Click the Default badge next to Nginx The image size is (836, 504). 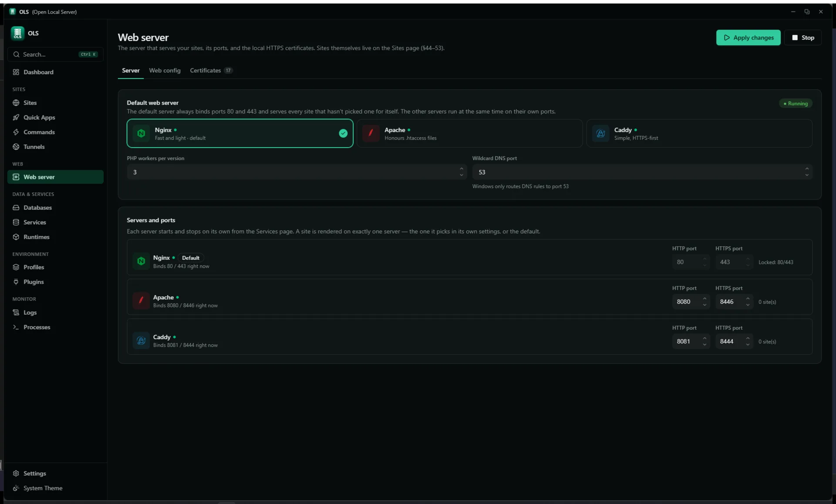click(x=191, y=258)
